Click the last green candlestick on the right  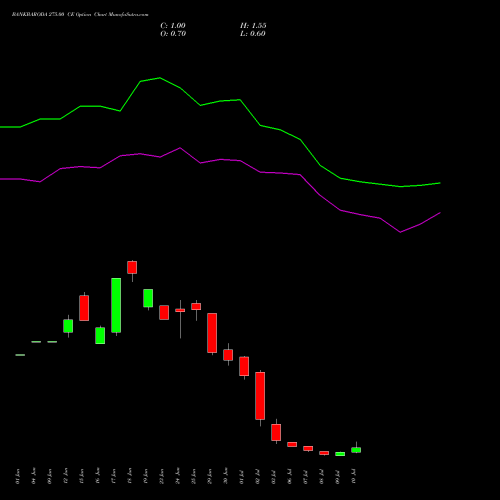(356, 450)
